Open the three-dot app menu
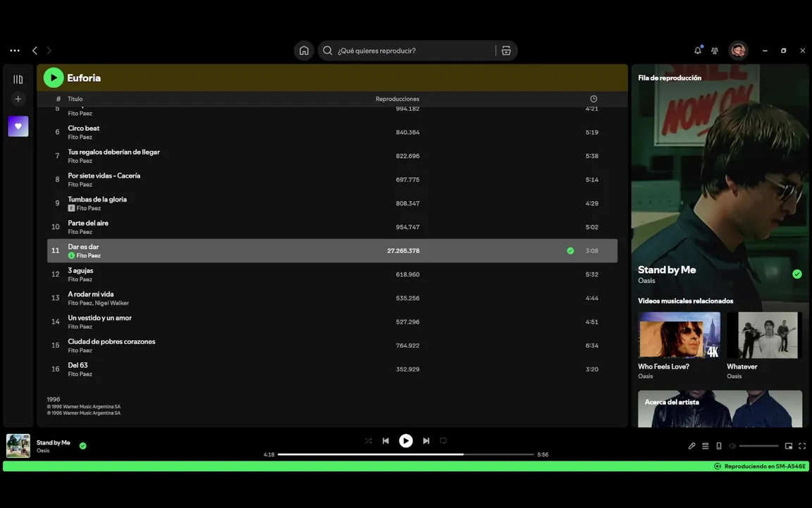 pyautogui.click(x=15, y=50)
